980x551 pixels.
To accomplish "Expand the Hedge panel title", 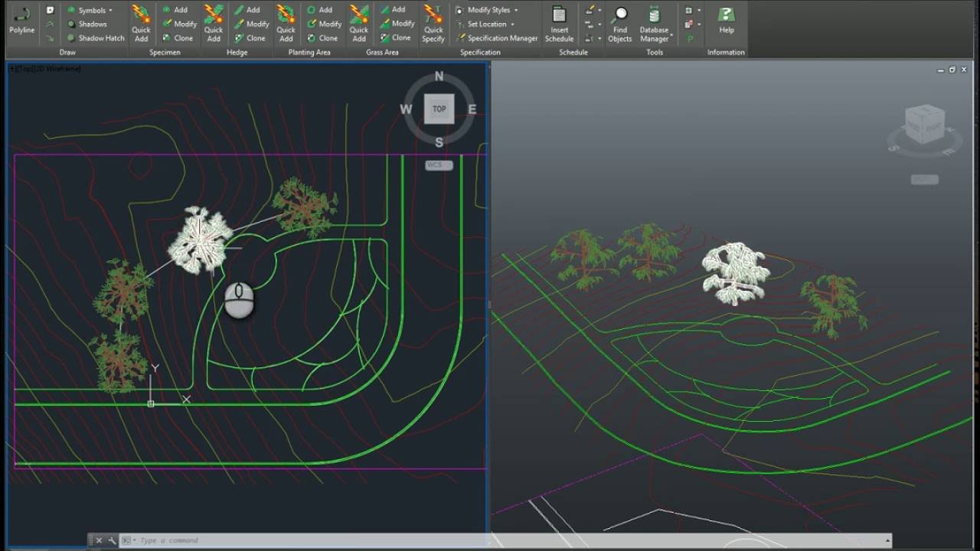I will tap(237, 52).
